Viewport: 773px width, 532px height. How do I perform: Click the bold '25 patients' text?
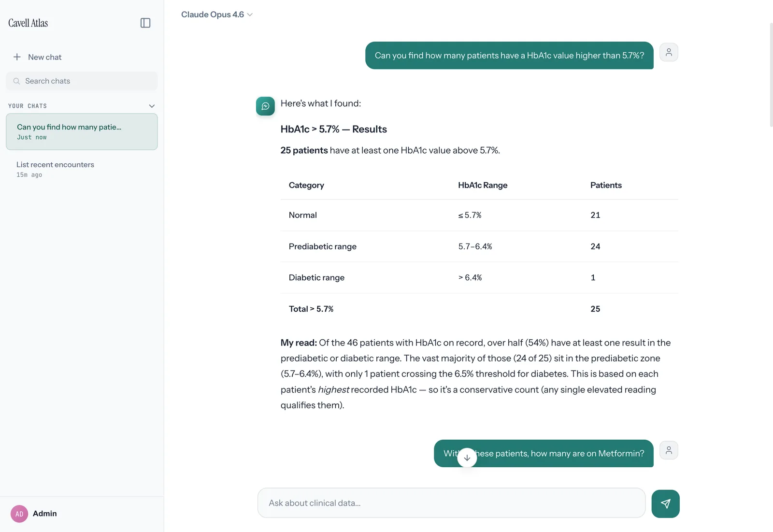(x=304, y=150)
